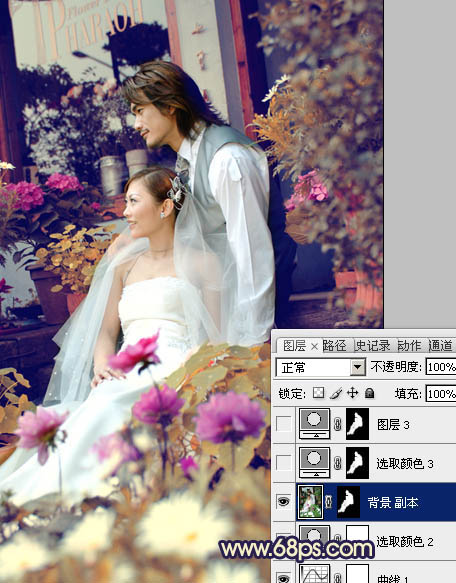Hide the 背景 副本 layer eye
The height and width of the screenshot is (583, 456).
(x=283, y=502)
